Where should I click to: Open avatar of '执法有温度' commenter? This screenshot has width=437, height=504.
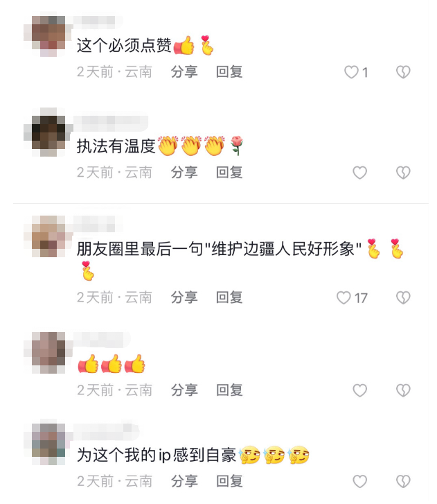pyautogui.click(x=48, y=137)
